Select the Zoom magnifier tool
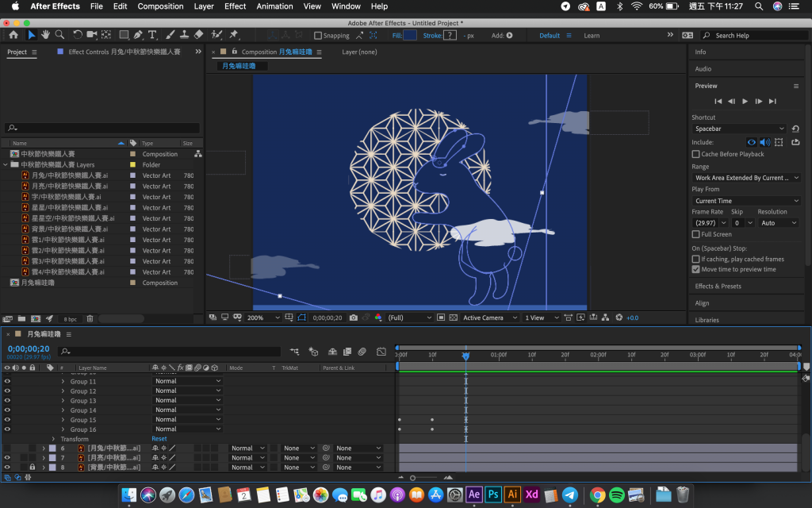The width and height of the screenshot is (812, 508). pos(59,35)
